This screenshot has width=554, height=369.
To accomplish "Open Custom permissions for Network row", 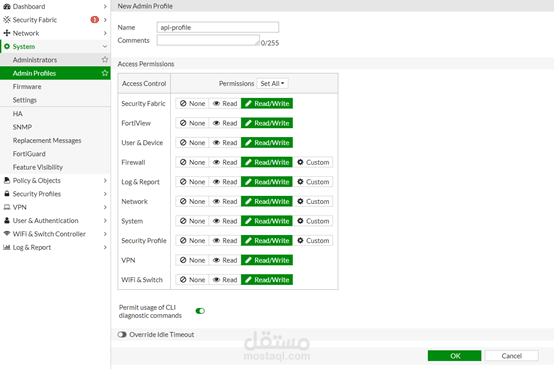I will tap(313, 201).
